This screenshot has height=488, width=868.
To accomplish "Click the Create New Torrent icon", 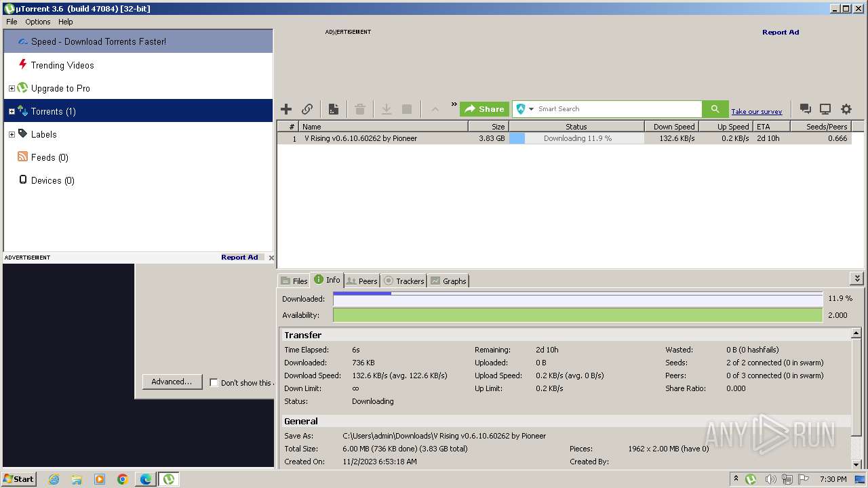I will 334,109.
